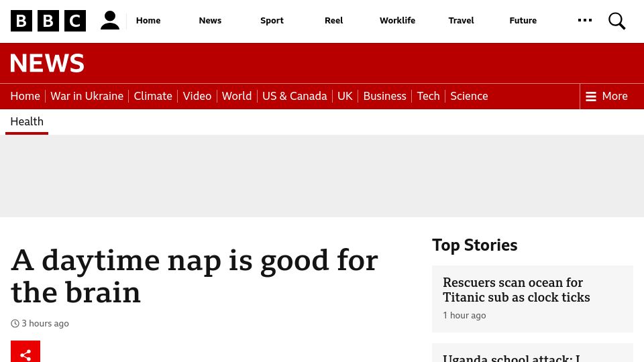Image resolution: width=644 pixels, height=362 pixels.
Task: Open News in top navigation
Action: click(210, 21)
